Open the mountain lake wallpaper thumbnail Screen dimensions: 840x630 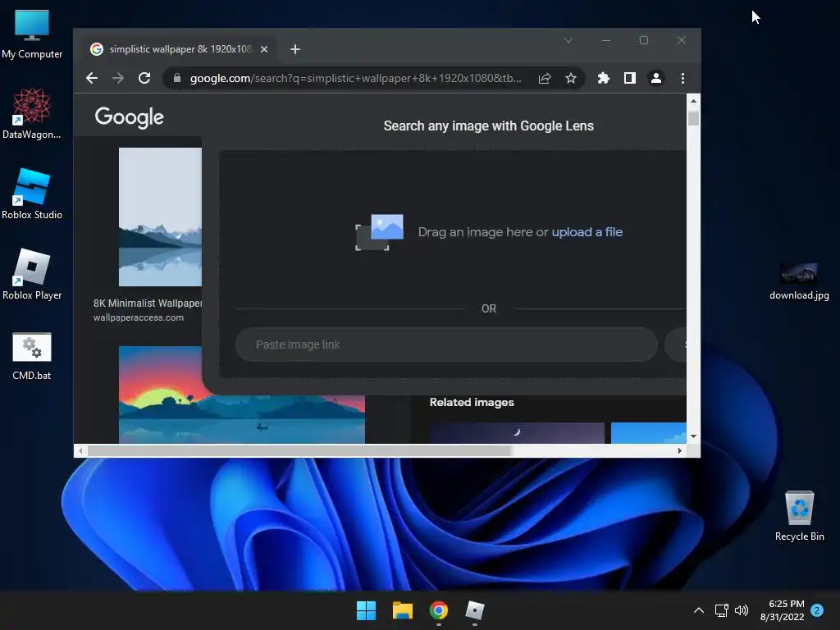coord(160,217)
